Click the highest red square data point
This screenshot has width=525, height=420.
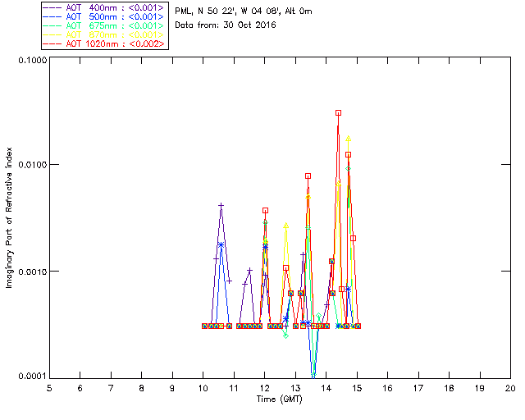point(339,113)
